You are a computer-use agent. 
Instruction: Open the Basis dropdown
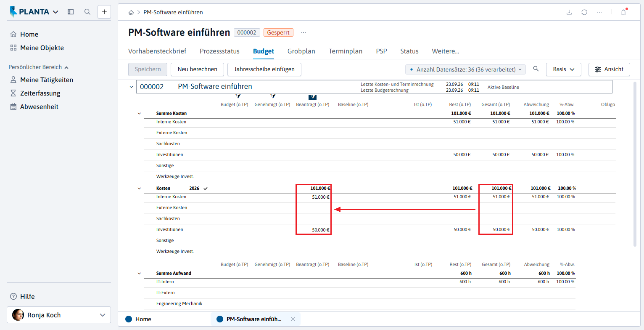(564, 69)
